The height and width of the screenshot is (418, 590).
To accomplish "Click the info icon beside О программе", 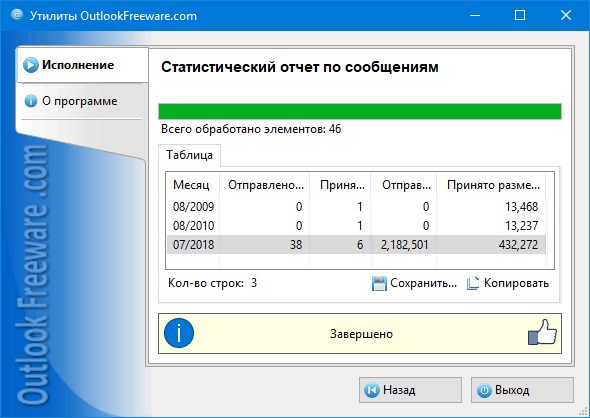I will (31, 101).
